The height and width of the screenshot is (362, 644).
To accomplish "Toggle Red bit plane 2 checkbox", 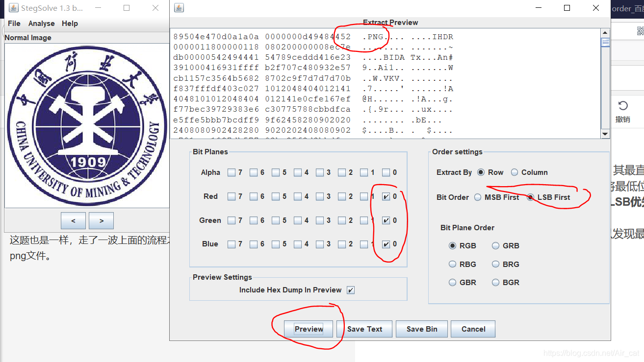I will [x=342, y=196].
